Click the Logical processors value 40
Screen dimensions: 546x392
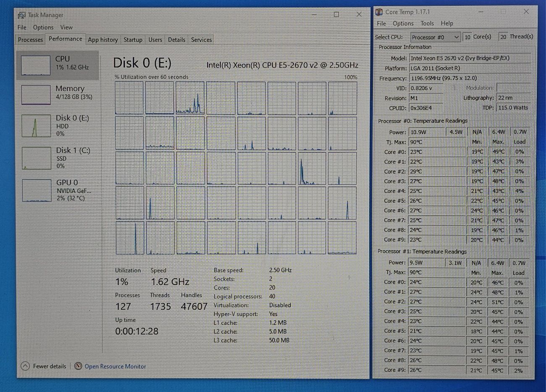coord(272,296)
